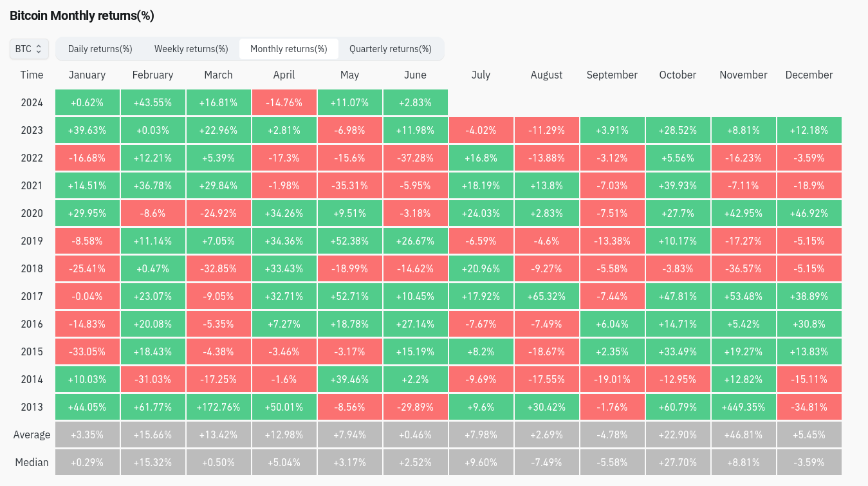Click the November column header

743,75
